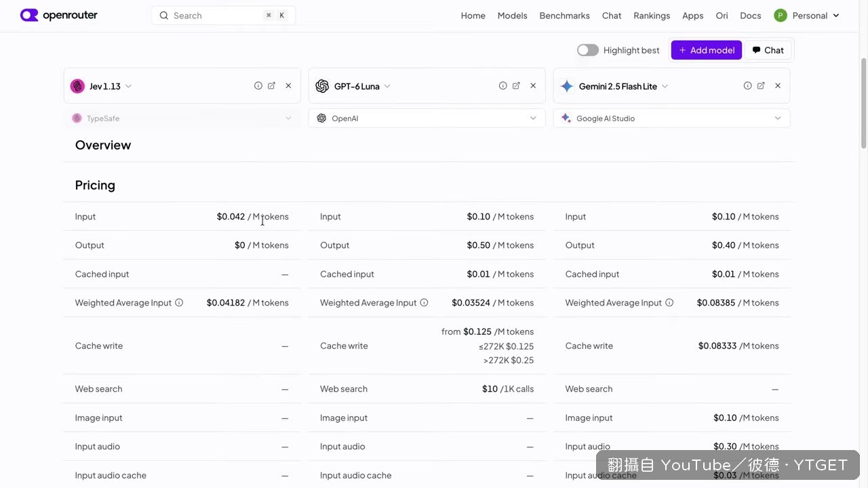This screenshot has width=868, height=488.
Task: Open the Personal account menu chevron
Action: (x=836, y=16)
